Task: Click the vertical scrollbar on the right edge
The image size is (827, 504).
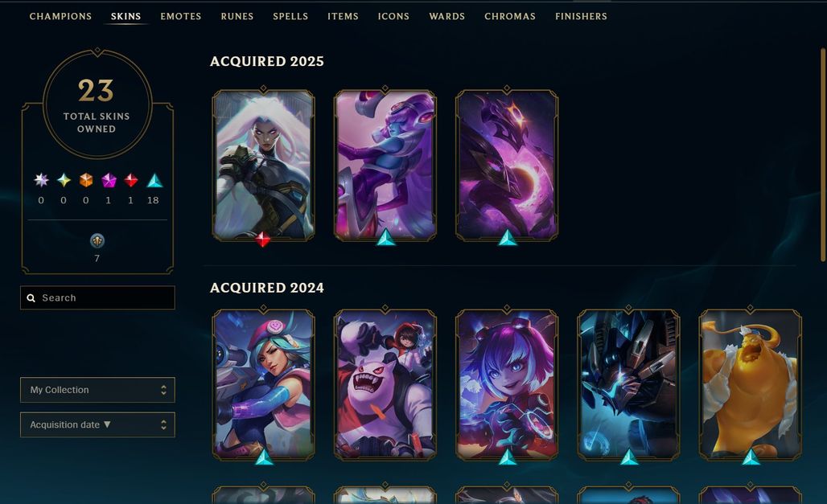Action: tap(823, 154)
